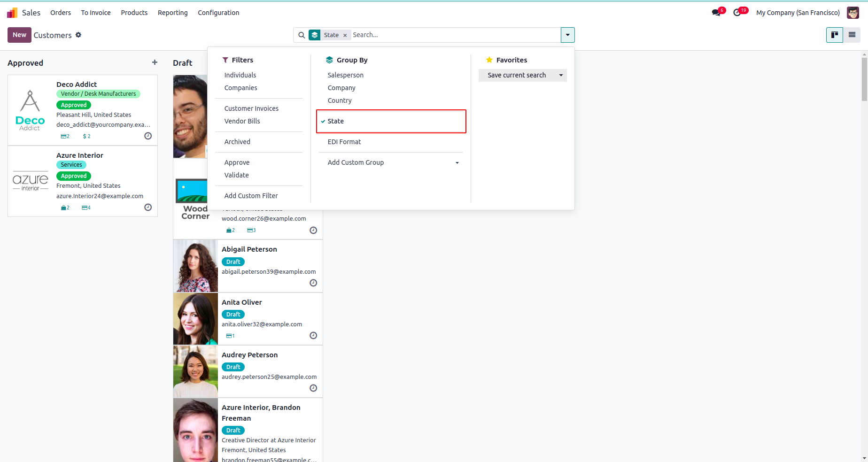
Task: Switch to List view
Action: click(x=852, y=35)
